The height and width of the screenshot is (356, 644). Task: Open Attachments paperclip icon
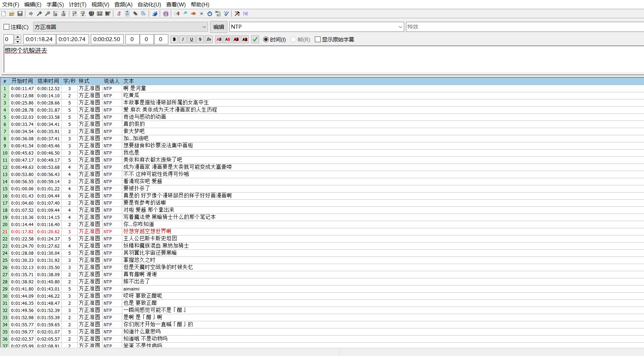pos(135,14)
